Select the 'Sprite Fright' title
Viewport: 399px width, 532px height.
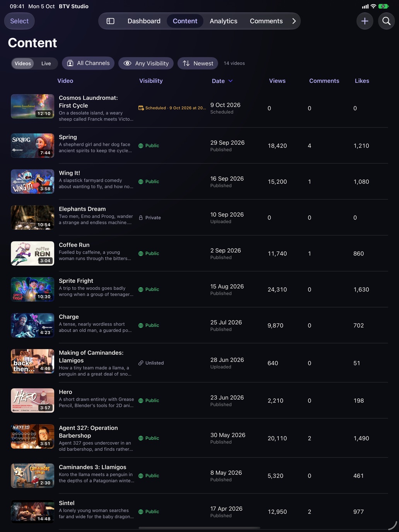76,281
